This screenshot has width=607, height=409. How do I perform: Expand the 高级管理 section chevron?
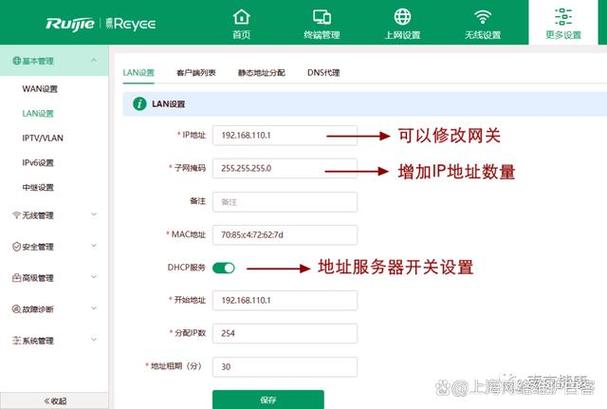tap(94, 277)
